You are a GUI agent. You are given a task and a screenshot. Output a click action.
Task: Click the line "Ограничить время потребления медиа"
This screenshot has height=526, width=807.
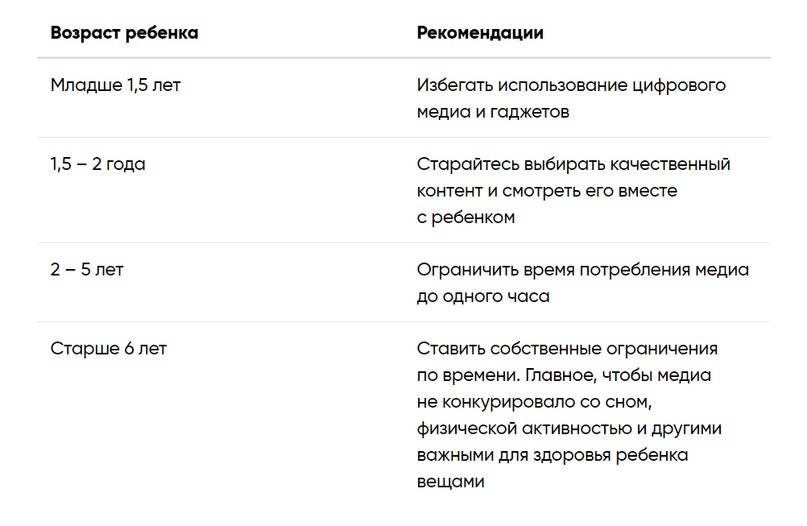pos(583,270)
